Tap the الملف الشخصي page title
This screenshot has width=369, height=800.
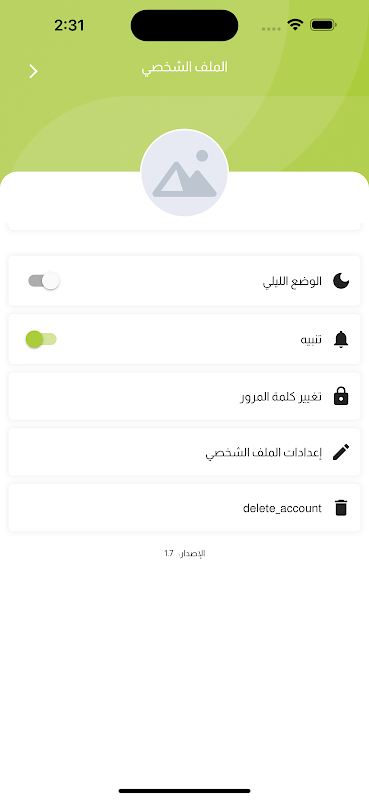(x=184, y=67)
